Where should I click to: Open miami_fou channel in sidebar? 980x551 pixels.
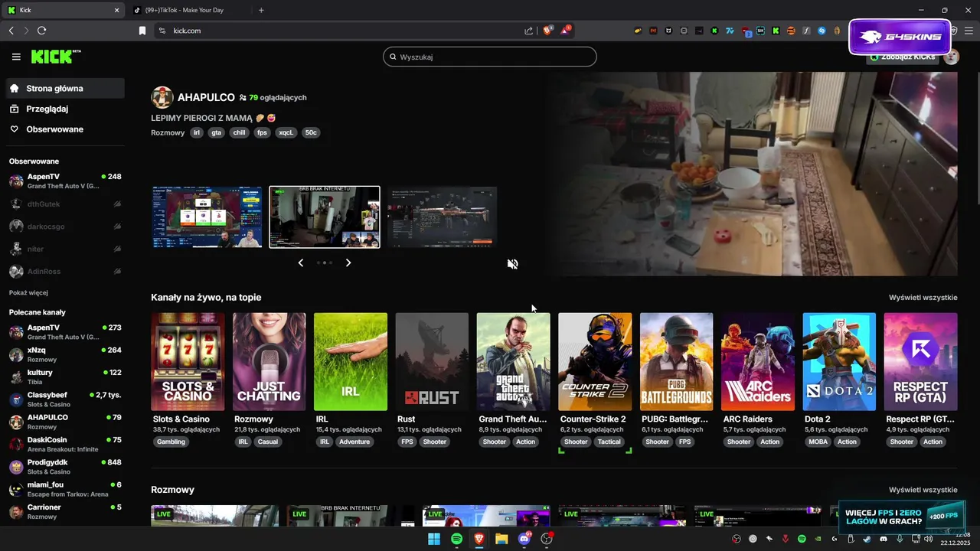click(65, 489)
